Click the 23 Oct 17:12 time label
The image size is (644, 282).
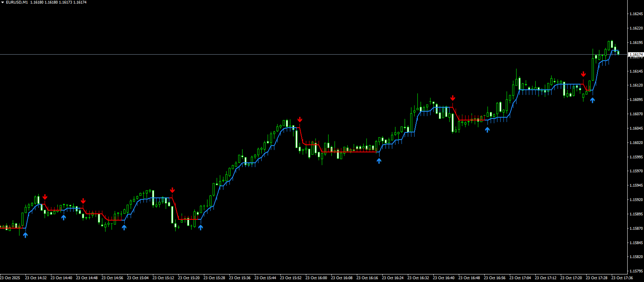pyautogui.click(x=546, y=278)
